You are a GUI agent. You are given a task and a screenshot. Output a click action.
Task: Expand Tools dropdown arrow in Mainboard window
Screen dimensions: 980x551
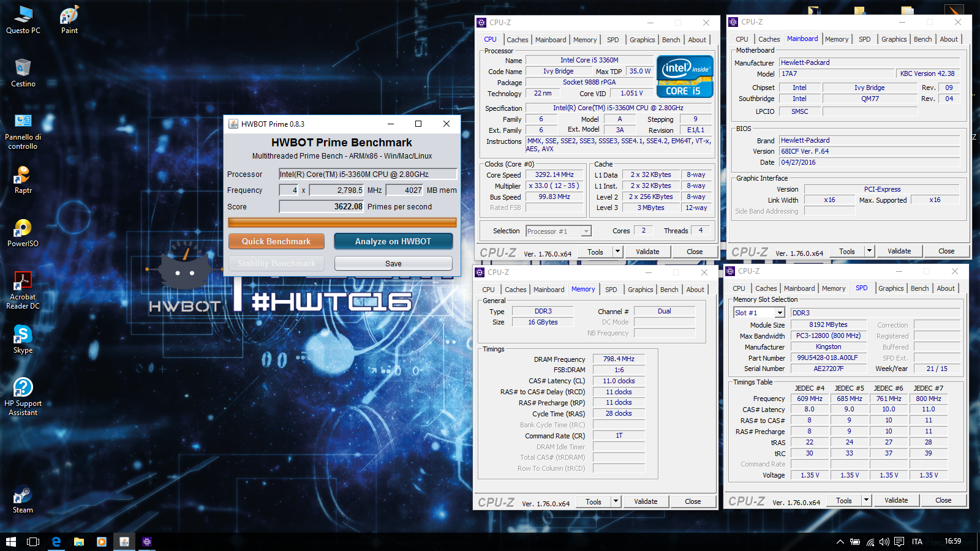click(x=869, y=251)
